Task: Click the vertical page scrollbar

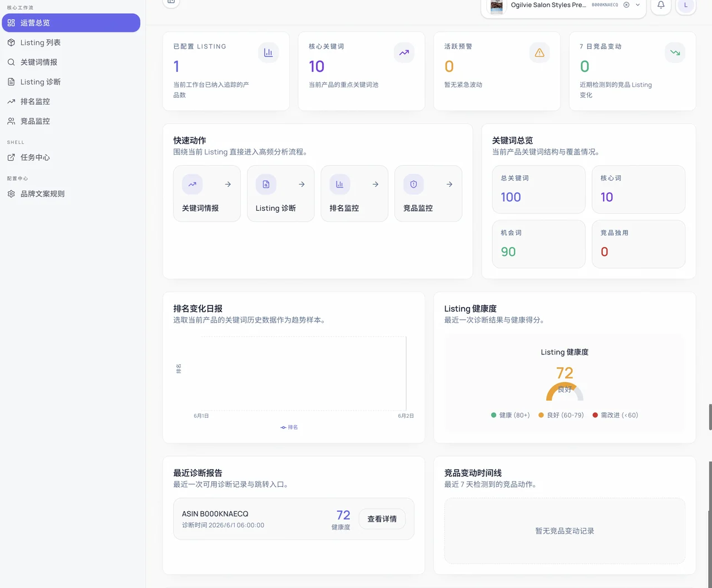Action: (x=710, y=417)
